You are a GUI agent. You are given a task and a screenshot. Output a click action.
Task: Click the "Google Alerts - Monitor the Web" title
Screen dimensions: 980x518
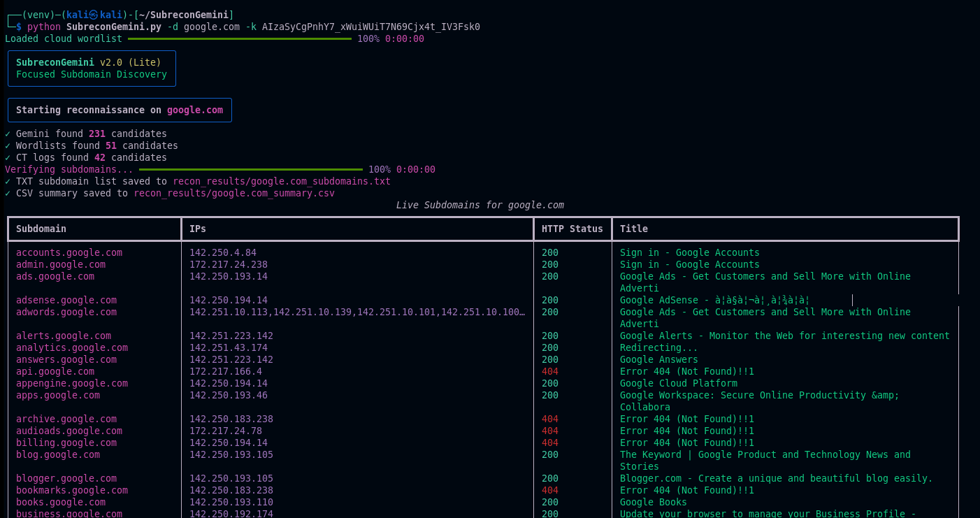click(x=785, y=336)
